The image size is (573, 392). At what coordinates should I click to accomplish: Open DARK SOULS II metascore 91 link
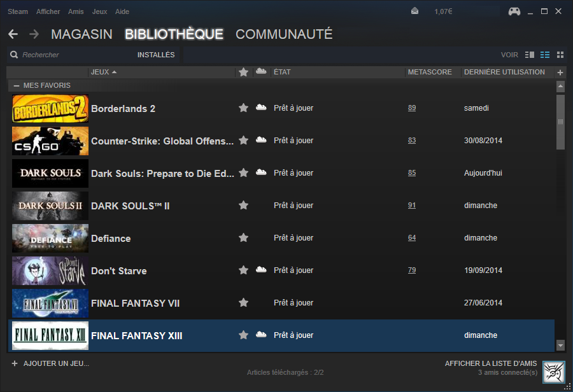412,206
